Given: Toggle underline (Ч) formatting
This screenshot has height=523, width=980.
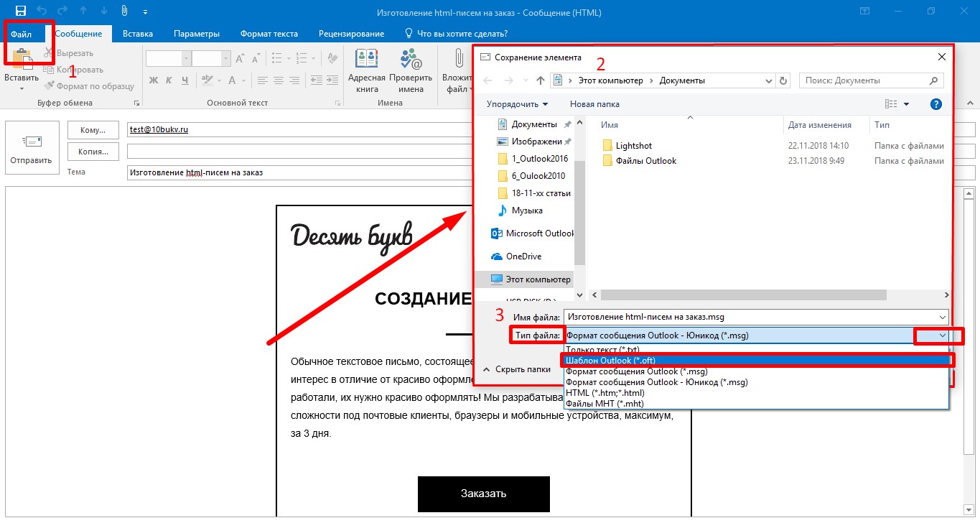Looking at the screenshot, I should tap(186, 80).
